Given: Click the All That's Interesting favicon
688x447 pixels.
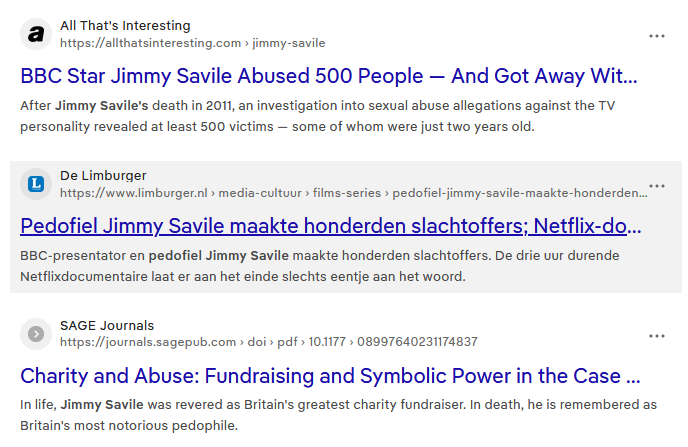Looking at the screenshot, I should point(36,34).
